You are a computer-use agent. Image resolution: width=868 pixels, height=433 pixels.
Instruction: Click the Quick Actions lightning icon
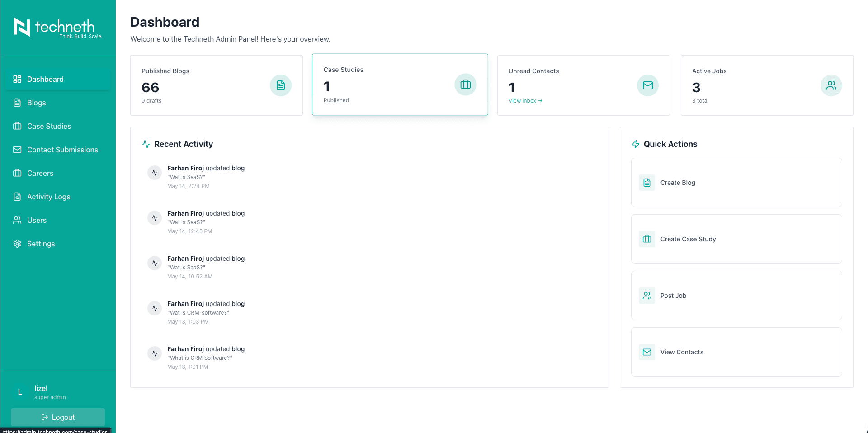(636, 144)
